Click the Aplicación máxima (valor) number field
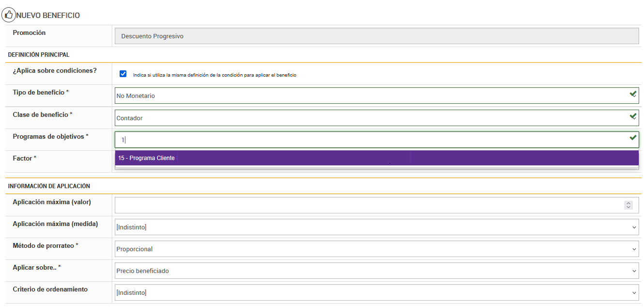 coord(368,205)
